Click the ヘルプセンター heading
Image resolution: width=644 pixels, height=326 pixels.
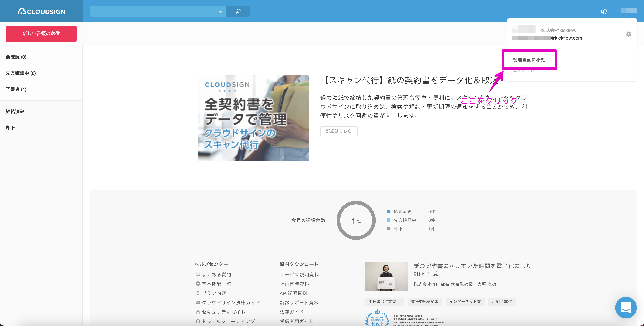pyautogui.click(x=211, y=264)
